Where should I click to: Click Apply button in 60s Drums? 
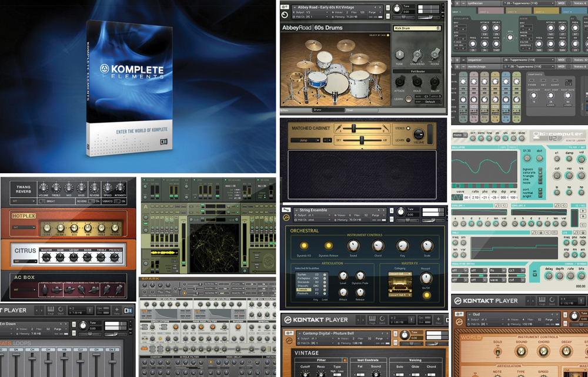[435, 96]
